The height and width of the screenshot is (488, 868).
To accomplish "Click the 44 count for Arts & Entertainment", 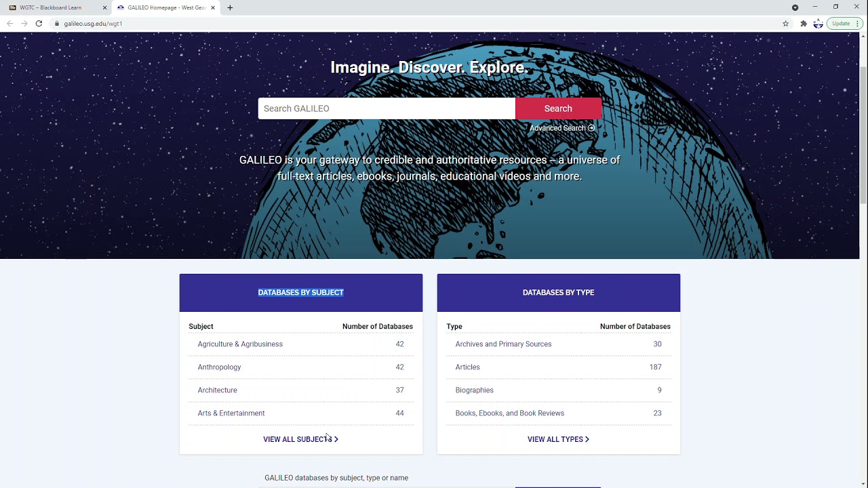I will (399, 413).
